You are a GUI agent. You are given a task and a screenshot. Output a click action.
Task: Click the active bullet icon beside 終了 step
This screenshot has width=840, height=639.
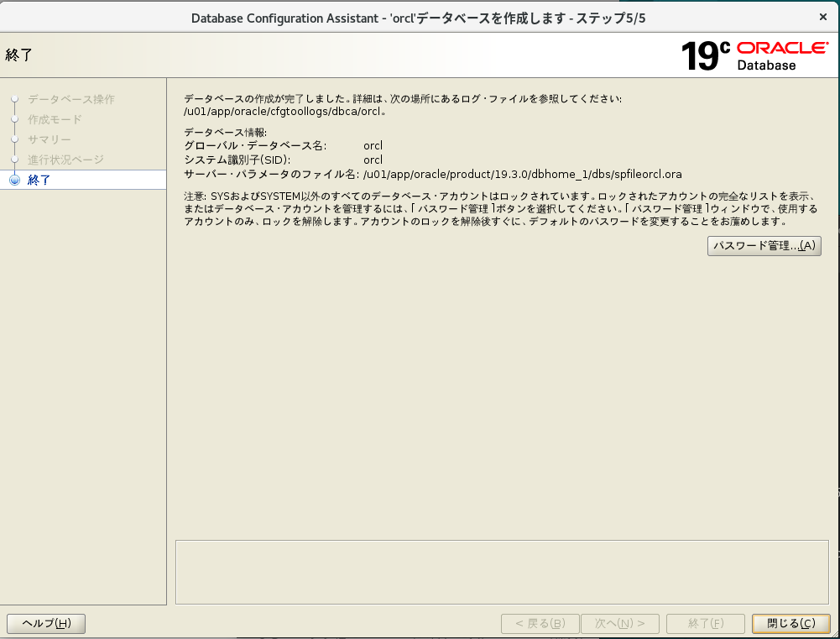click(x=14, y=180)
